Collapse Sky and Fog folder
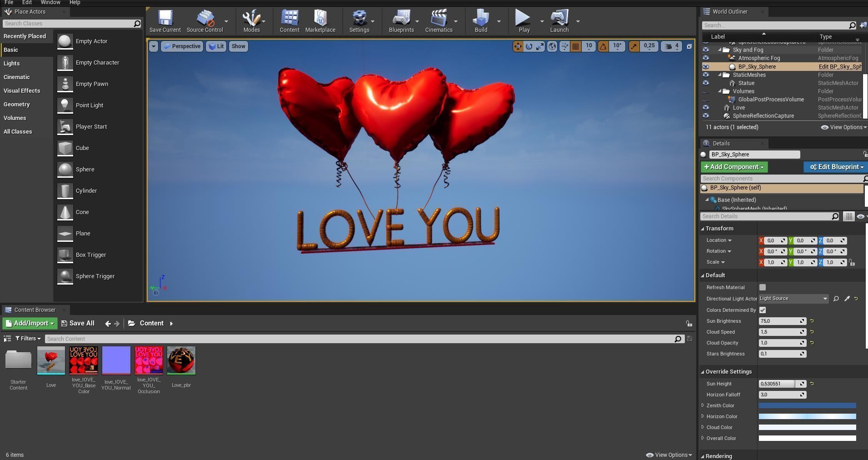This screenshot has height=460, width=868. click(720, 50)
